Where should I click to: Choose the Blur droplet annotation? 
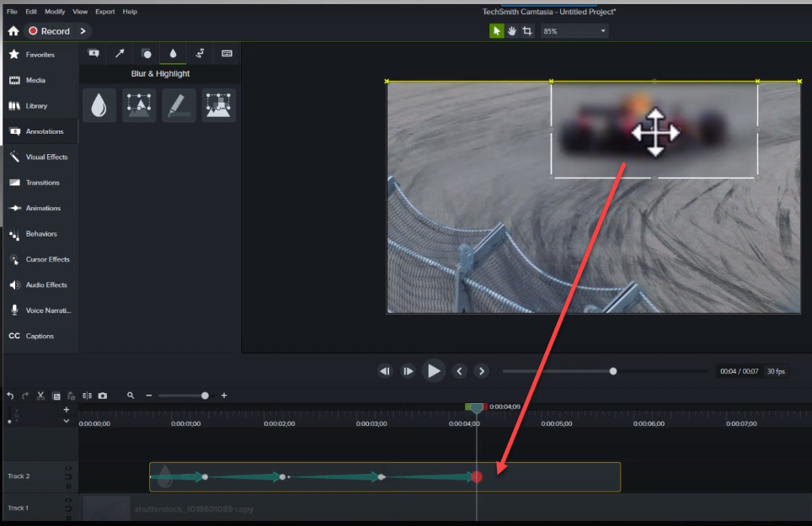coord(99,105)
